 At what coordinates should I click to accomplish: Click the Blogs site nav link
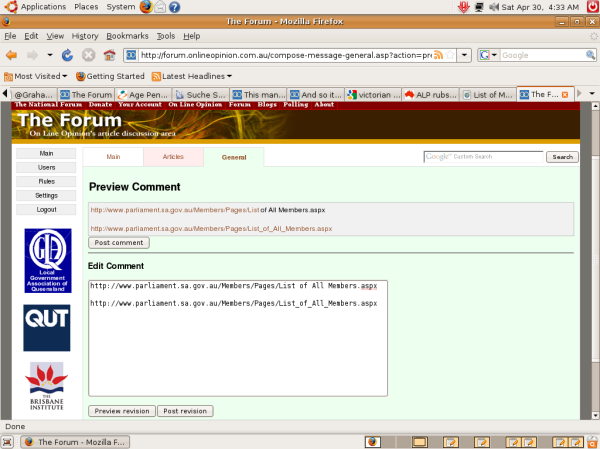(267, 104)
